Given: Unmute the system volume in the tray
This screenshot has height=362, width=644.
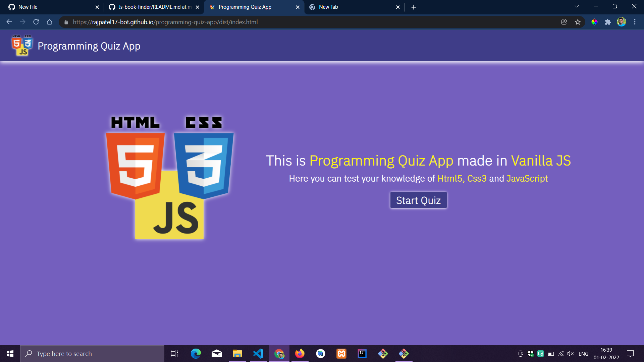Looking at the screenshot, I should (571, 353).
